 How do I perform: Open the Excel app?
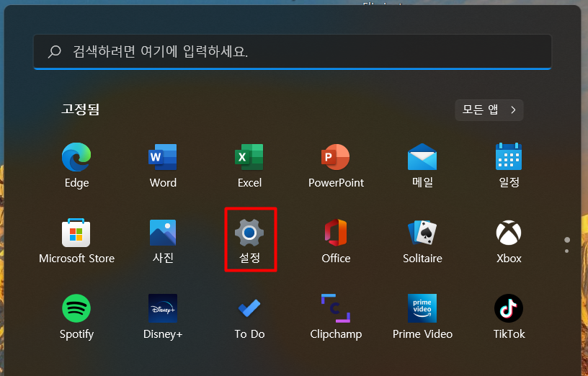249,165
